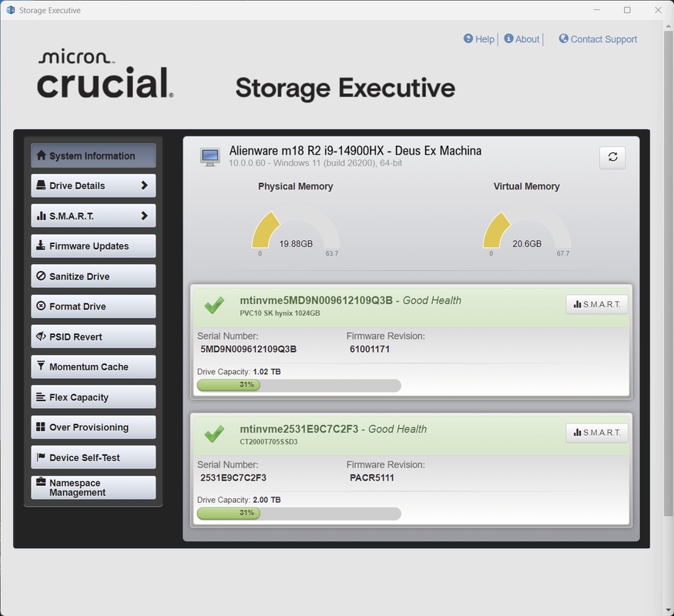Click serial number 2531E9C7C2F3 value

click(233, 477)
